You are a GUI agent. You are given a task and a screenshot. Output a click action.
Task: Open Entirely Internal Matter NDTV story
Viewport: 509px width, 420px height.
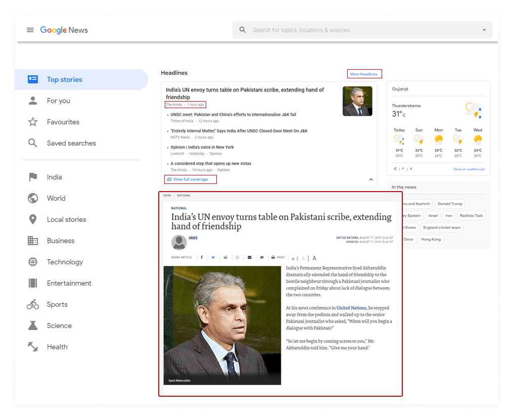[239, 131]
